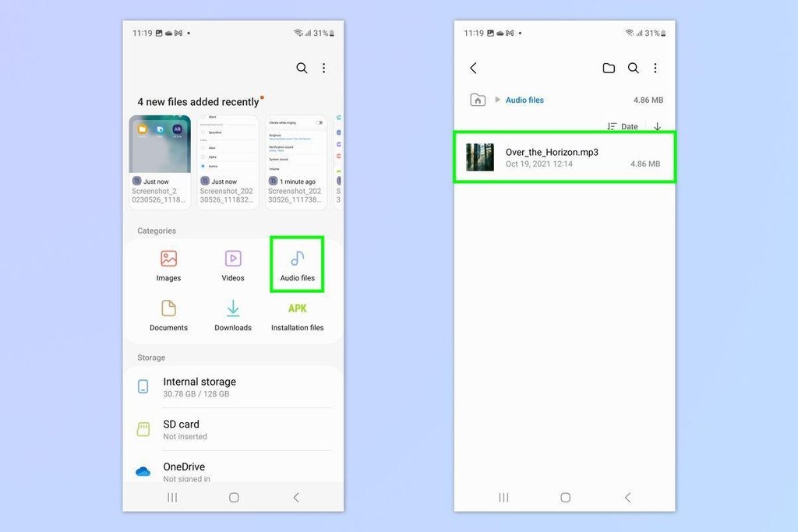Open the Downloads category
This screenshot has width=798, height=532.
(233, 315)
